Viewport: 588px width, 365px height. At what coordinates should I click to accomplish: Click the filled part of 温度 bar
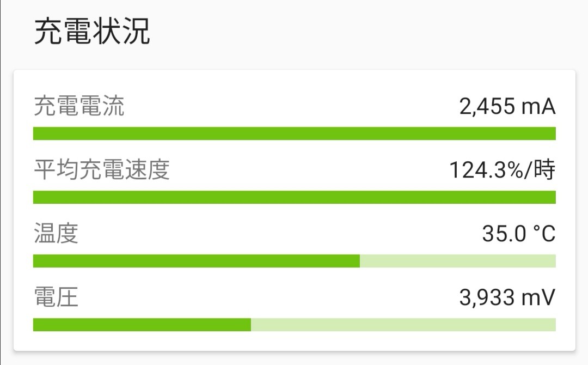click(196, 261)
